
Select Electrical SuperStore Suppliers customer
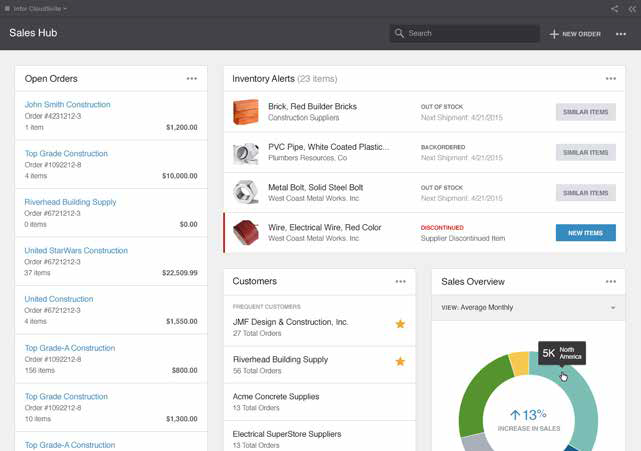pos(287,434)
